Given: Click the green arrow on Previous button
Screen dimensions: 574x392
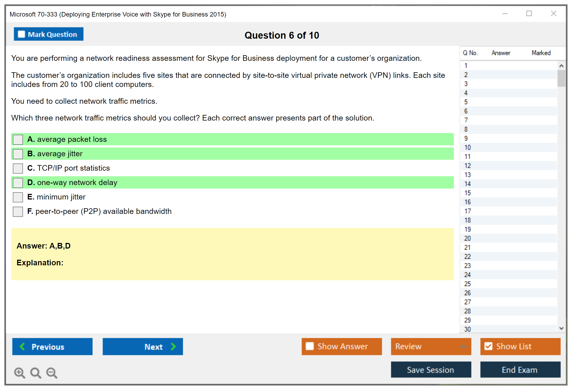Looking at the screenshot, I should [x=22, y=346].
